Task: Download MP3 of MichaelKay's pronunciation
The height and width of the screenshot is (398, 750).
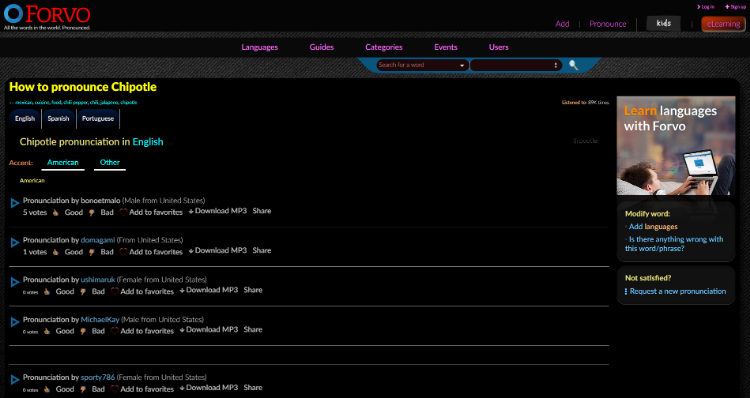Action: [x=209, y=330]
